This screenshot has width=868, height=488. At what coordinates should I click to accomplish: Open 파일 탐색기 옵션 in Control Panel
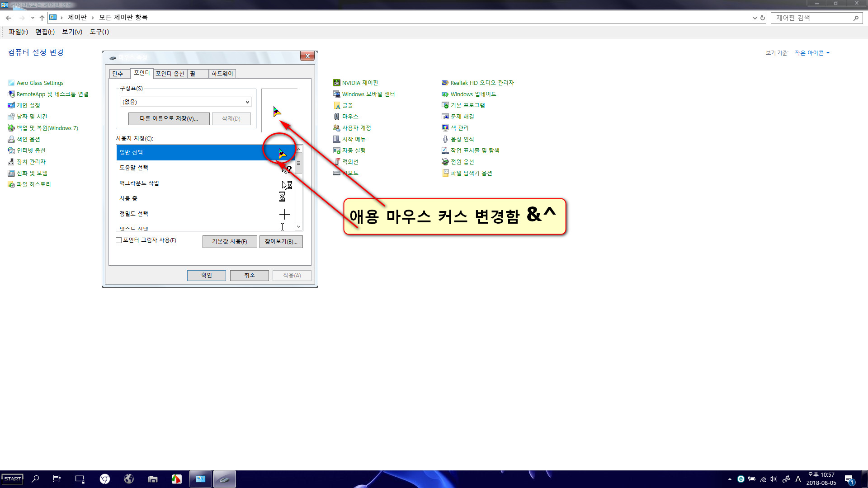[x=471, y=173]
